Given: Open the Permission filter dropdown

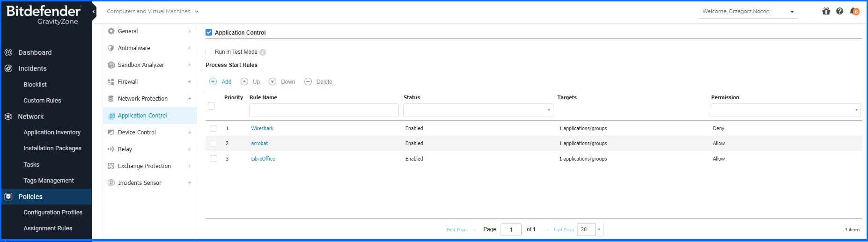Looking at the screenshot, I should (786, 110).
